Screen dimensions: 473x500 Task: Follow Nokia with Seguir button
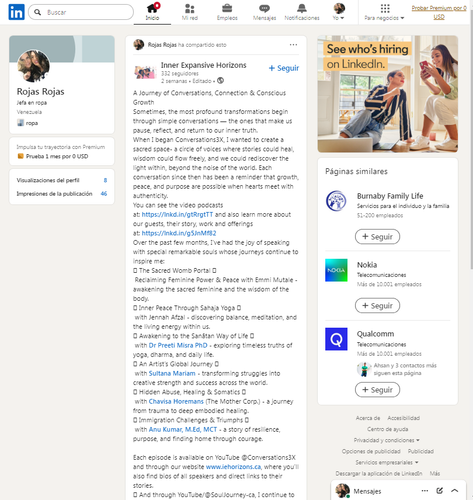[x=377, y=306]
